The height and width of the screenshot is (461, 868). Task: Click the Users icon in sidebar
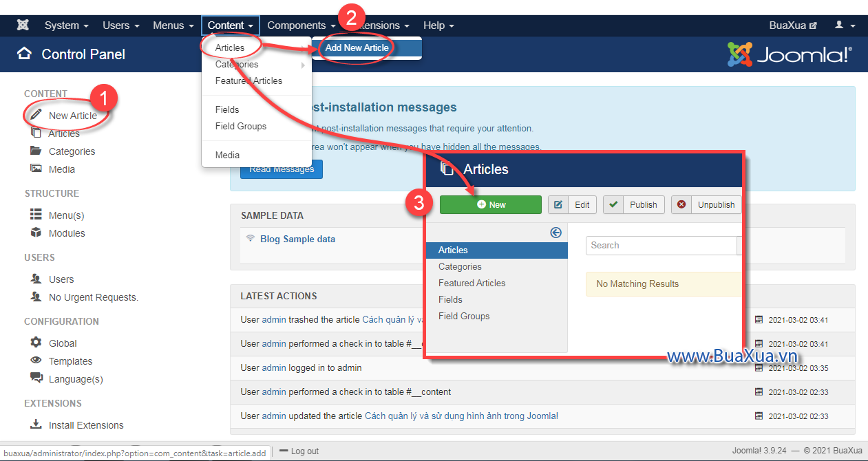pyautogui.click(x=36, y=279)
